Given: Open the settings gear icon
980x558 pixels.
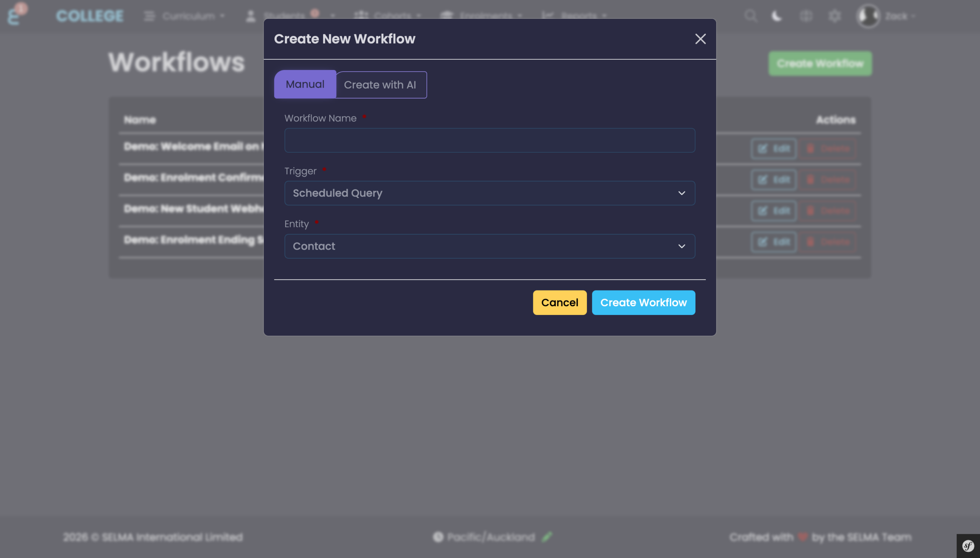Looking at the screenshot, I should point(834,16).
